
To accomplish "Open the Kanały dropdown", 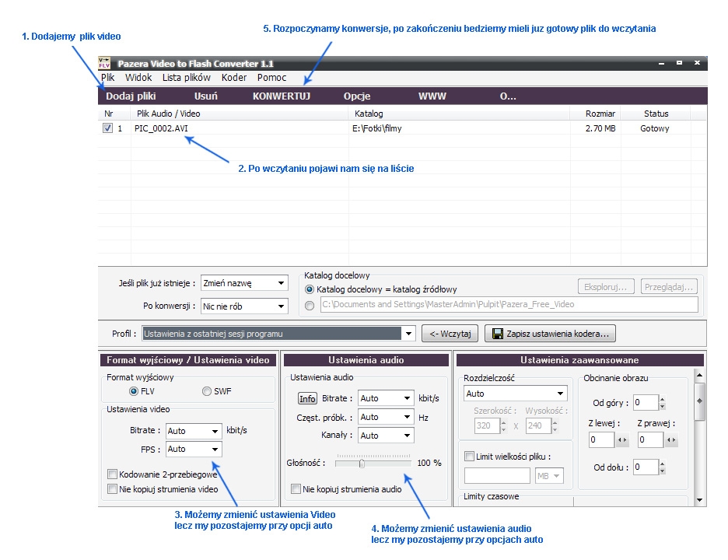I will 386,436.
